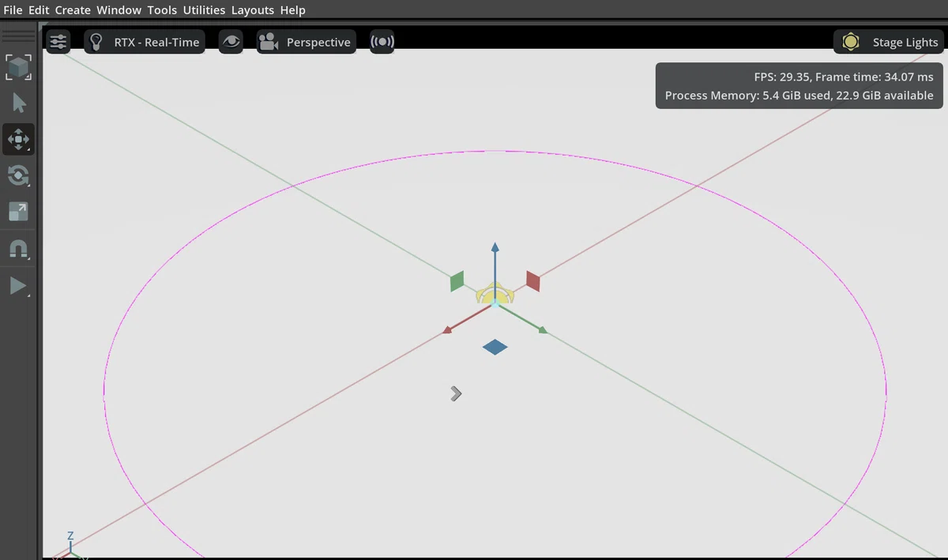Open viewport settings sliders icon
948x560 pixels.
pos(58,42)
